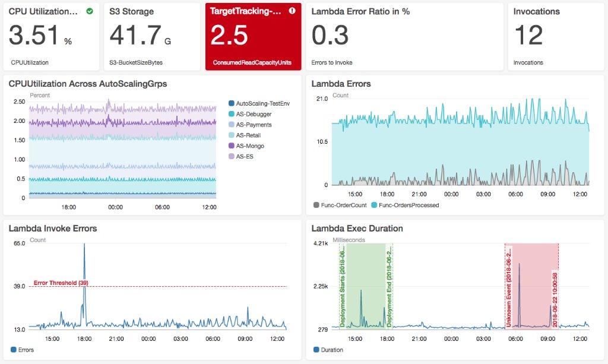Click the Errors to Invoke metric label
Screen dimensions: 608x364
point(332,62)
